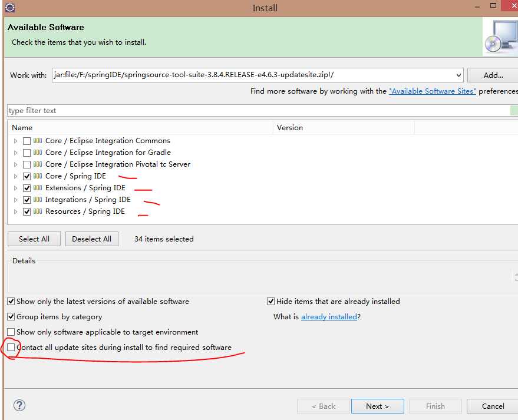Screen dimensions: 518x420
Task: Toggle Show only the latest versions checkbox
Action: click(x=11, y=302)
